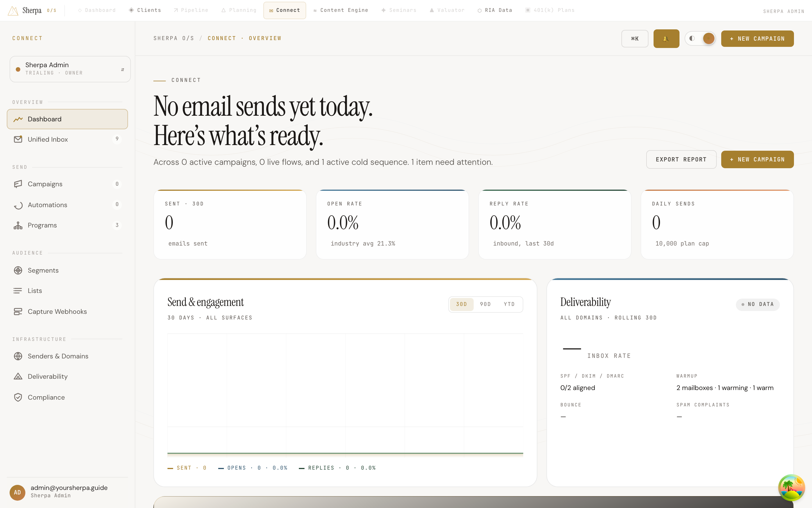Click the Daily Sends stat card
812x508 pixels.
pyautogui.click(x=717, y=224)
